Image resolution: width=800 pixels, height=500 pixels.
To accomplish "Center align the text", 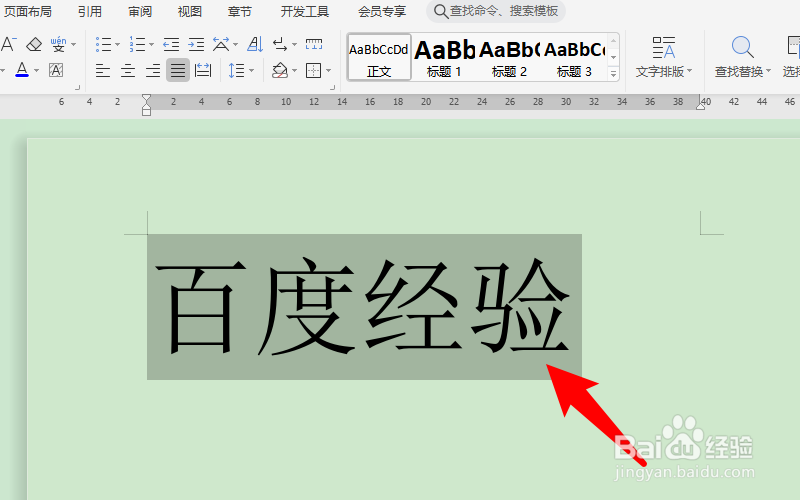I will coord(128,70).
